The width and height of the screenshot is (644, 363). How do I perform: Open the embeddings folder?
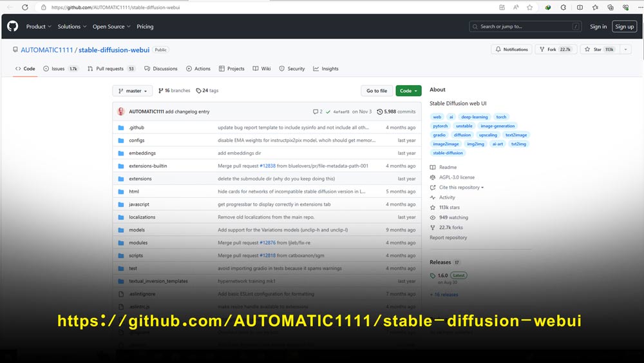coord(142,153)
